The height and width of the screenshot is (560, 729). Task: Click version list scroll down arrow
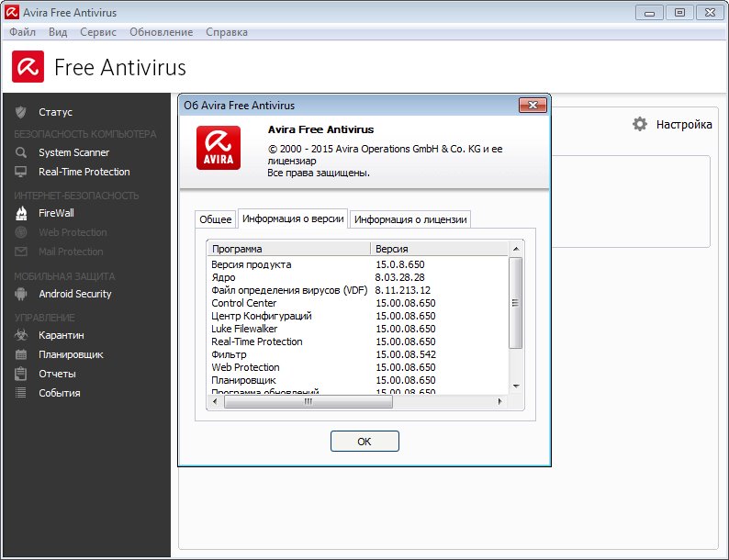(516, 386)
